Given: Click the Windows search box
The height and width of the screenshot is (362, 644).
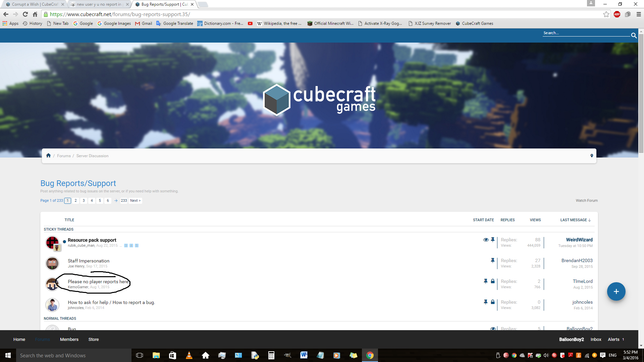Looking at the screenshot, I should (74, 355).
